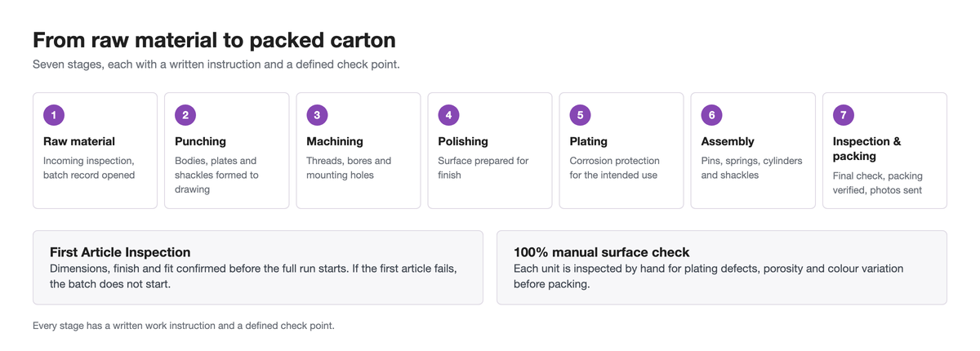Screen dimensions: 980x351
Task: Click the Inspection & packing heading
Action: tap(867, 149)
